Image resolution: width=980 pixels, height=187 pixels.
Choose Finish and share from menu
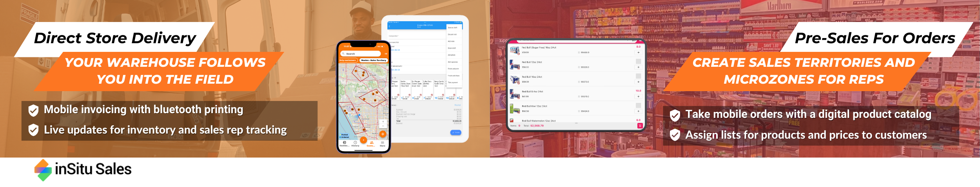(x=454, y=76)
